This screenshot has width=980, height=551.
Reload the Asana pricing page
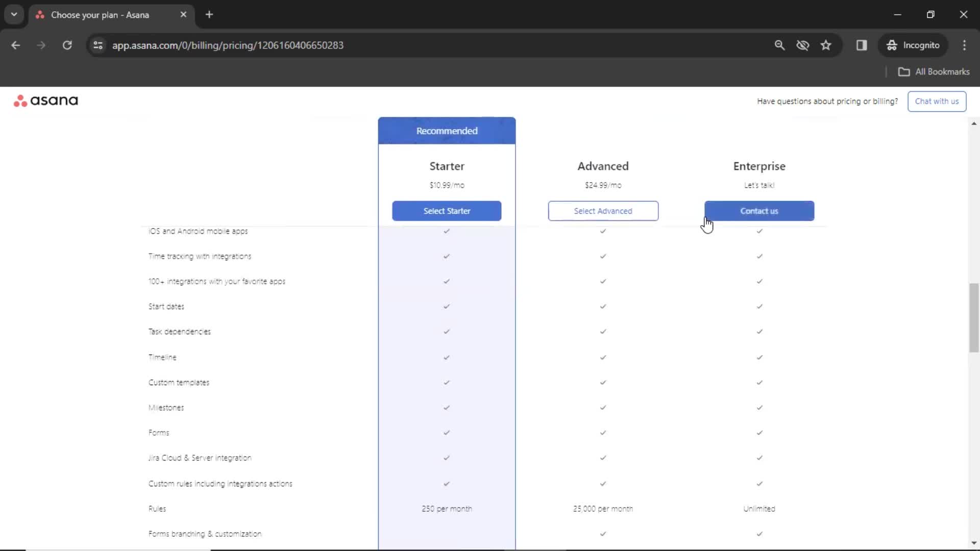coord(67,45)
